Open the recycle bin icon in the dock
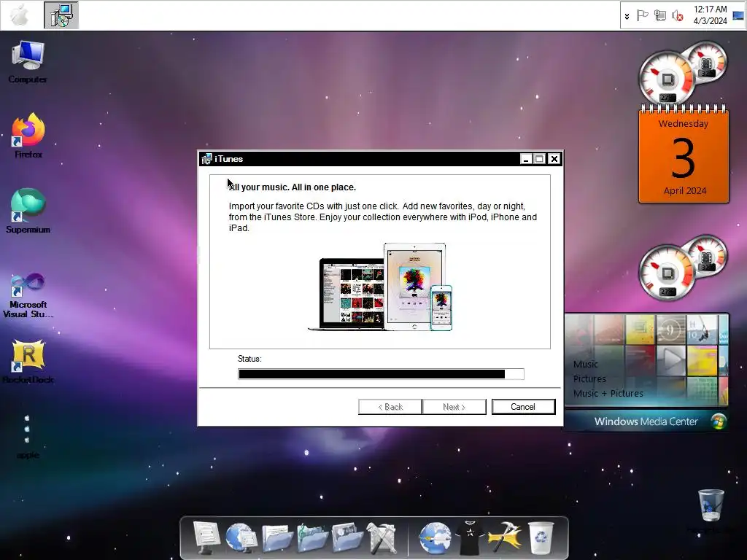The height and width of the screenshot is (560, 747). [541, 537]
